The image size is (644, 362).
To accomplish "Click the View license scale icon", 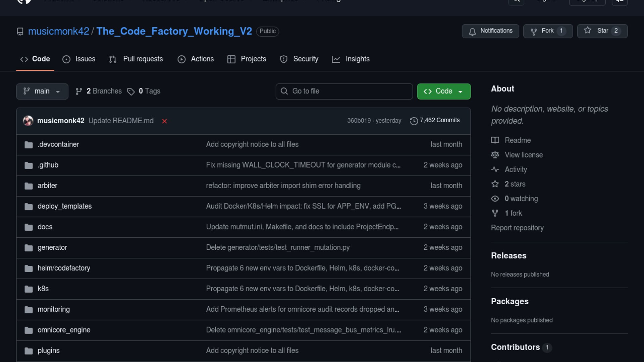I will point(495,155).
